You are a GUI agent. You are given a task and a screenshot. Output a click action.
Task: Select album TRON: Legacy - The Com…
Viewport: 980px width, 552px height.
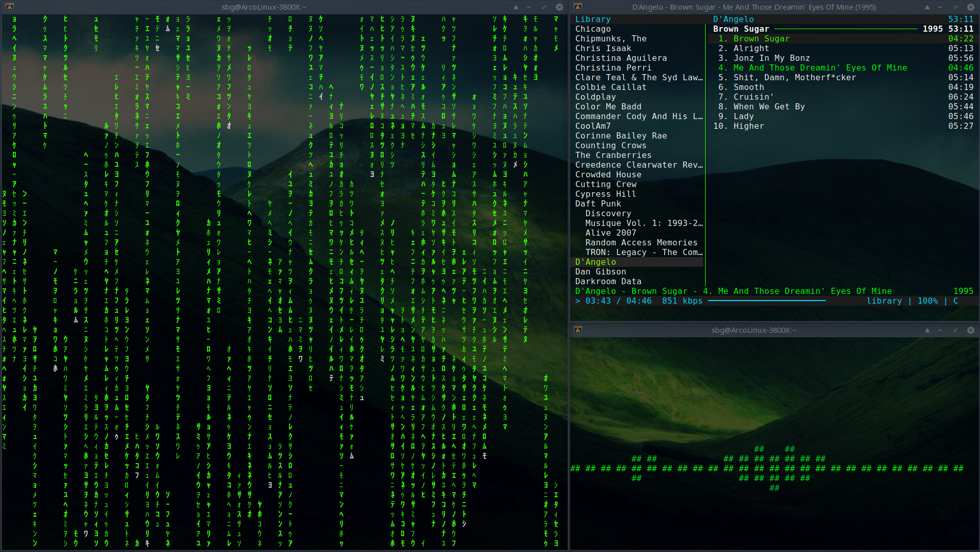click(x=644, y=252)
